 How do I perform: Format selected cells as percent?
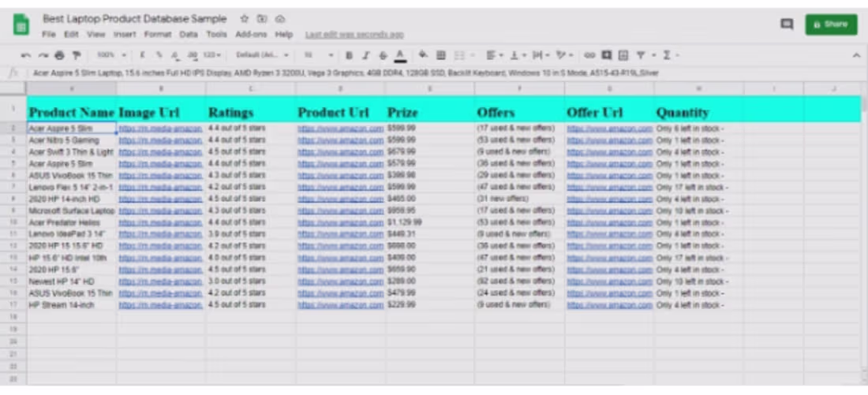(159, 55)
